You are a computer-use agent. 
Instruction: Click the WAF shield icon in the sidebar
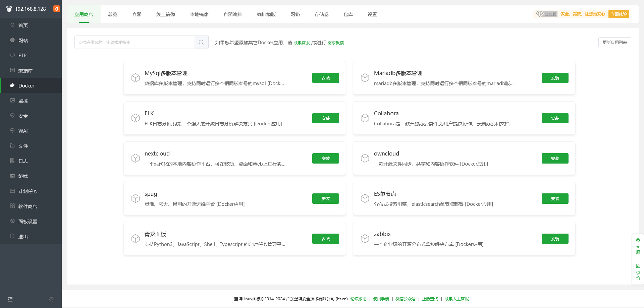[12, 131]
